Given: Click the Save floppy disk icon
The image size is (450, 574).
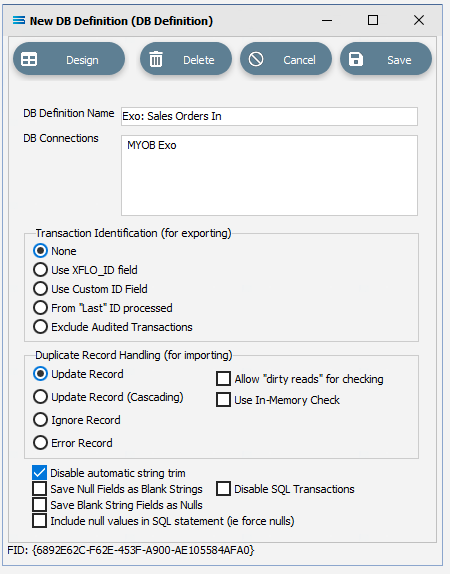Looking at the screenshot, I should (x=356, y=59).
